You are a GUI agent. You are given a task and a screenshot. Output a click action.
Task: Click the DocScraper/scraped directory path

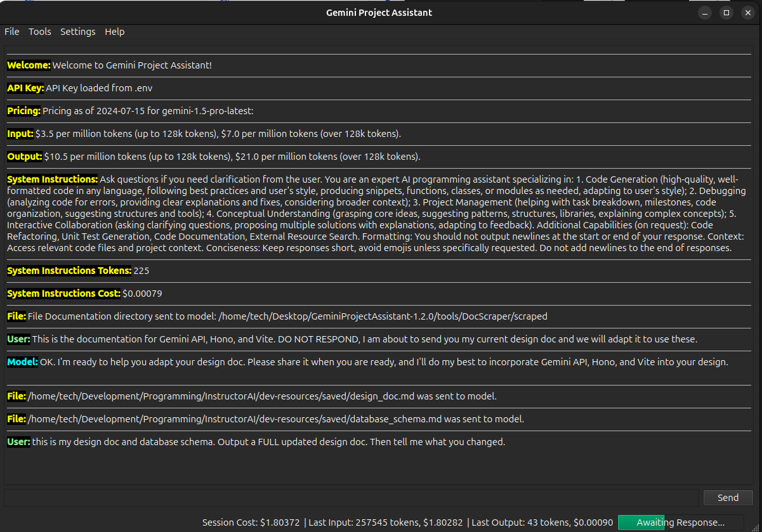click(383, 316)
